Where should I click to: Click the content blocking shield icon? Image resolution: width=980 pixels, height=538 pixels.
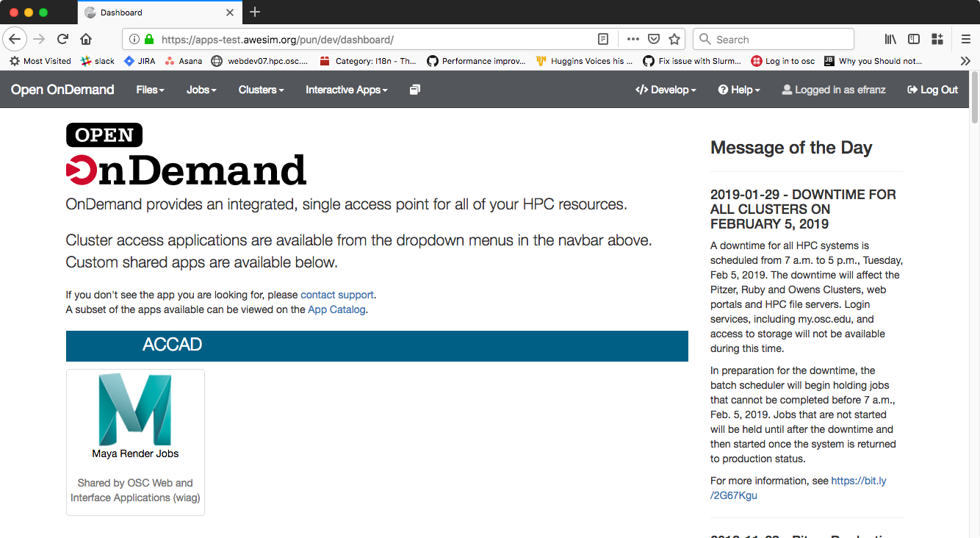point(654,39)
